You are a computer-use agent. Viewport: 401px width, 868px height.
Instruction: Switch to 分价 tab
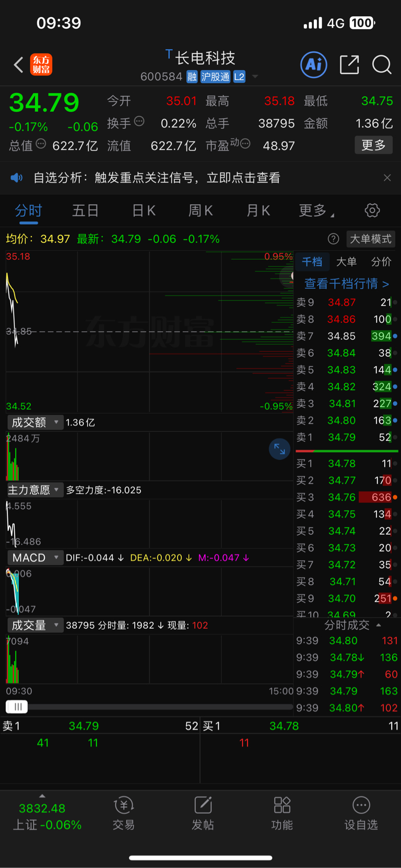(381, 262)
